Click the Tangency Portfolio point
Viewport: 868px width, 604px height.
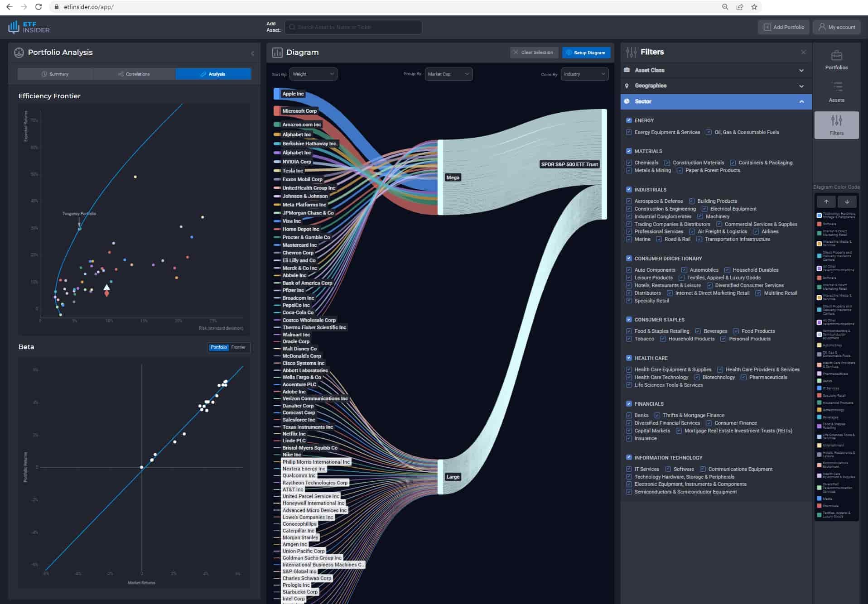point(80,229)
